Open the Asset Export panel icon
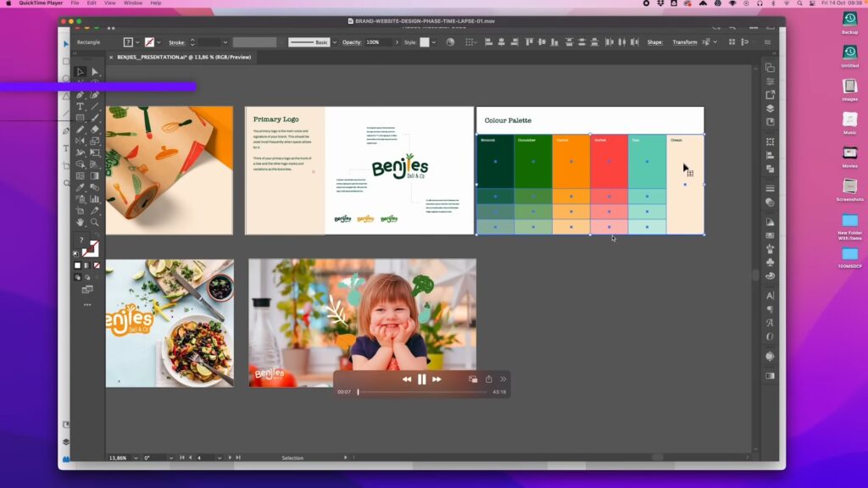Screen dimensions: 868x488 click(770, 95)
